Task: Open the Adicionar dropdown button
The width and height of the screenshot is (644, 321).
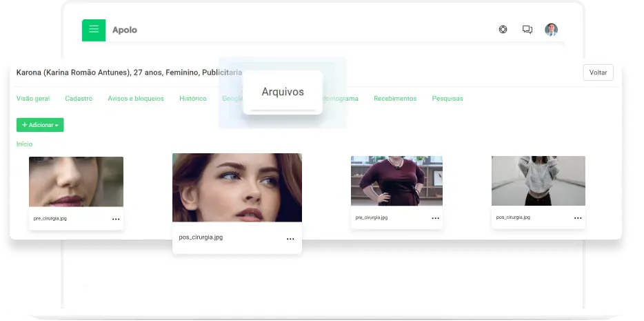Action: (x=40, y=125)
